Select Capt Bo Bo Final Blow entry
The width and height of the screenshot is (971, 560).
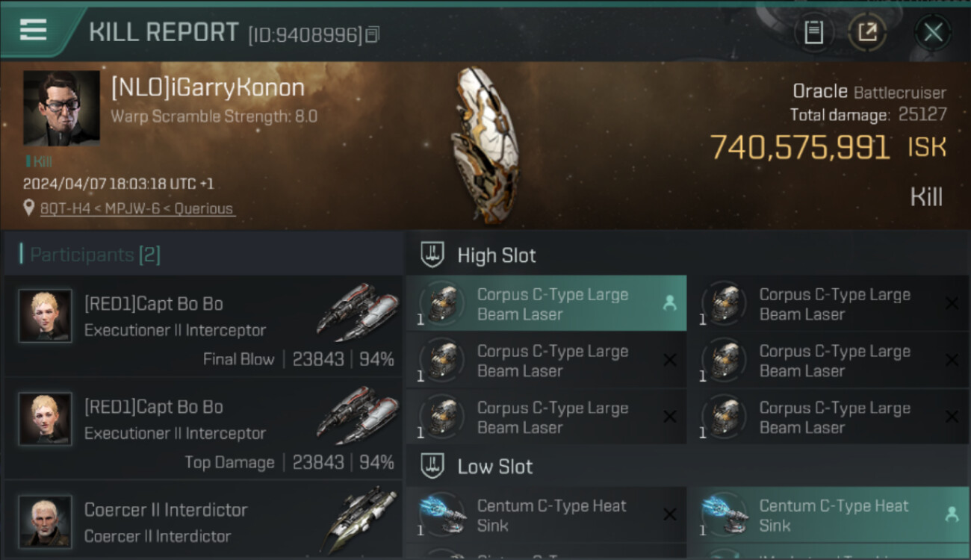click(x=203, y=326)
